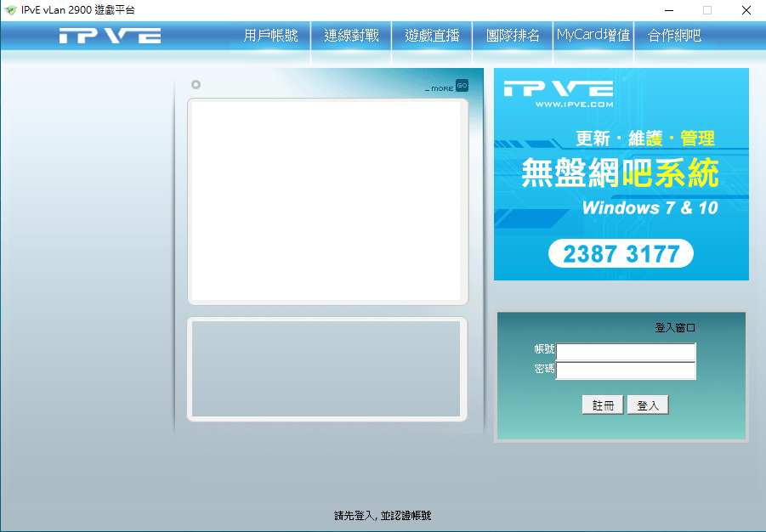Click the 登入窗口 heading text

click(675, 328)
